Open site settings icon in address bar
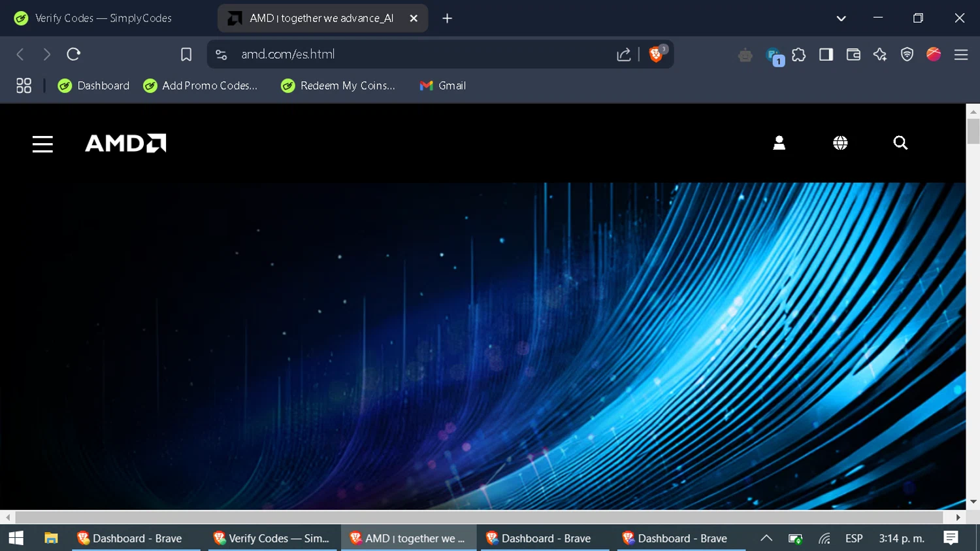This screenshot has height=551, width=980. (221, 54)
